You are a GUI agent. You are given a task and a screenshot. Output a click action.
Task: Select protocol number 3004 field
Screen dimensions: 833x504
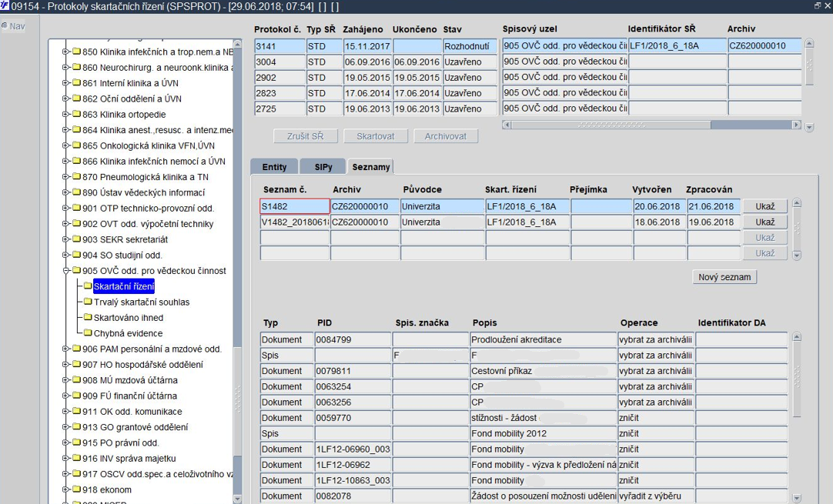pyautogui.click(x=279, y=62)
